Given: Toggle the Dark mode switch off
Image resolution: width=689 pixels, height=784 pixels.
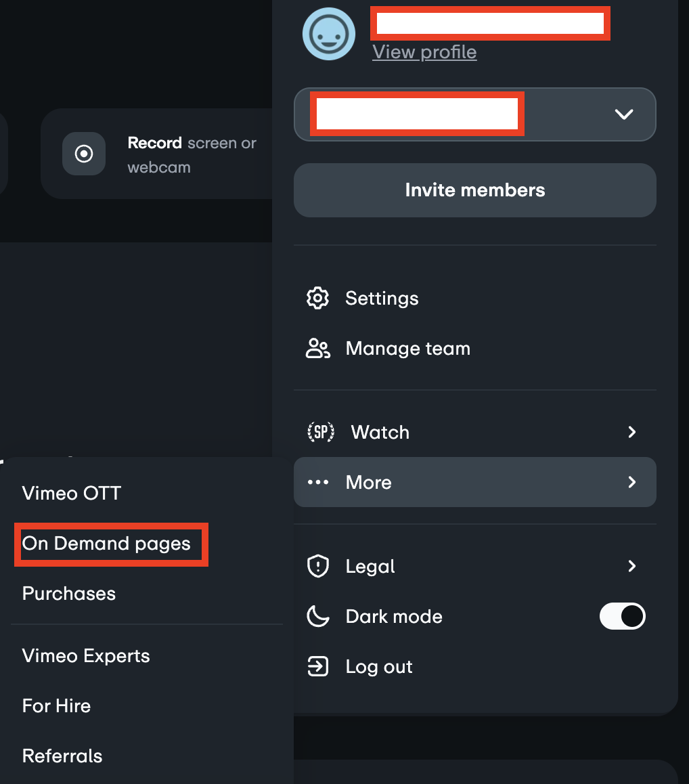Looking at the screenshot, I should coord(622,617).
